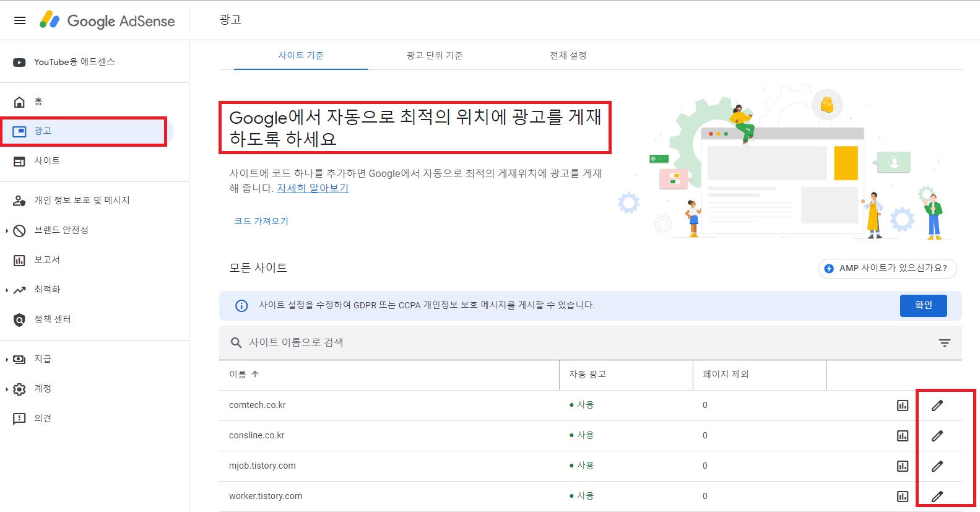The height and width of the screenshot is (512, 980).
Task: Expand the 지급 arrow
Action: pyautogui.click(x=7, y=360)
